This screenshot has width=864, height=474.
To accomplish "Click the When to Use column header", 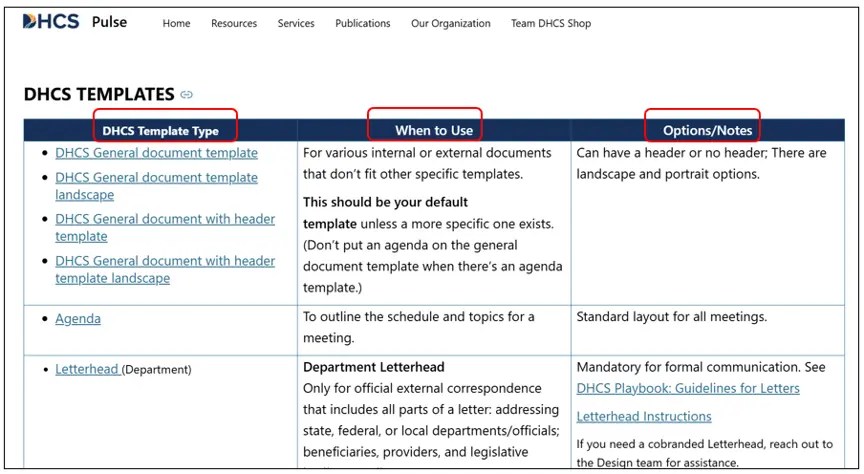I will coord(434,131).
